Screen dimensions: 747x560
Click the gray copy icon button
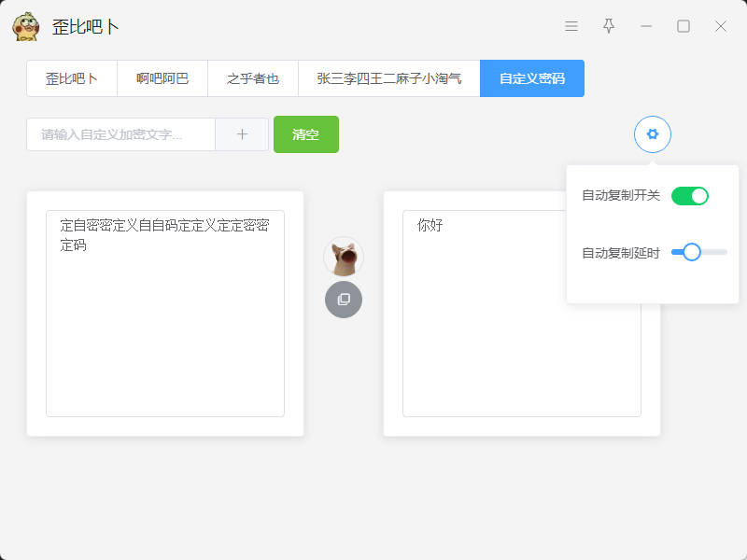[344, 300]
